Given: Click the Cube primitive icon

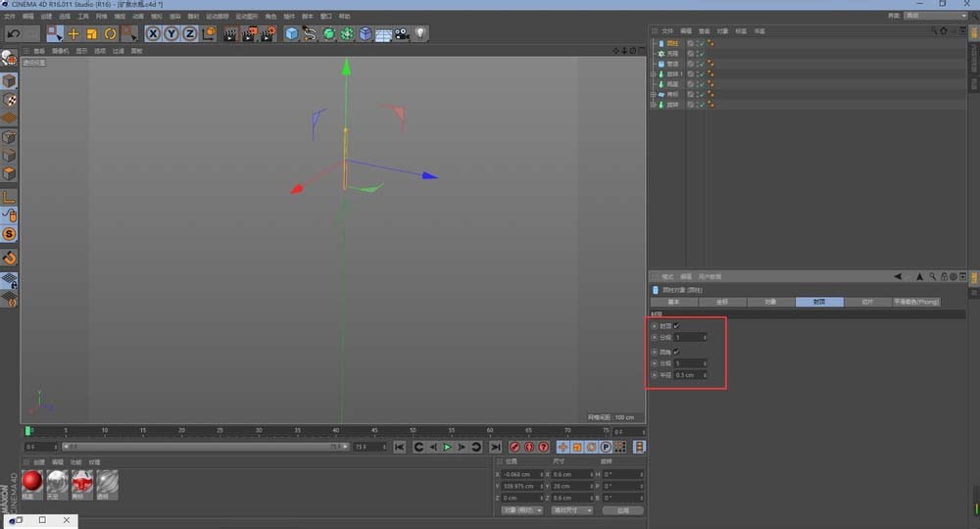Looking at the screenshot, I should point(292,33).
